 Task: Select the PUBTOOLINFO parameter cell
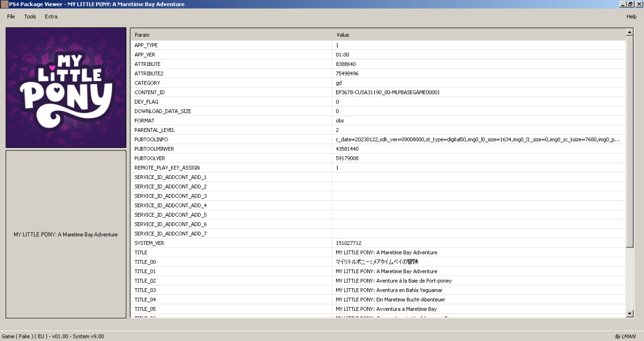(231, 139)
